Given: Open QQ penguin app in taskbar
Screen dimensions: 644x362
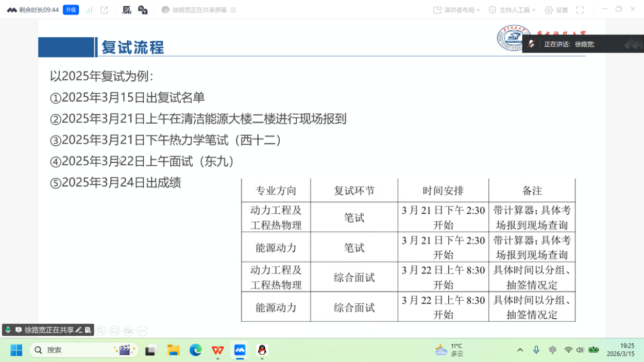Looking at the screenshot, I should [x=262, y=350].
